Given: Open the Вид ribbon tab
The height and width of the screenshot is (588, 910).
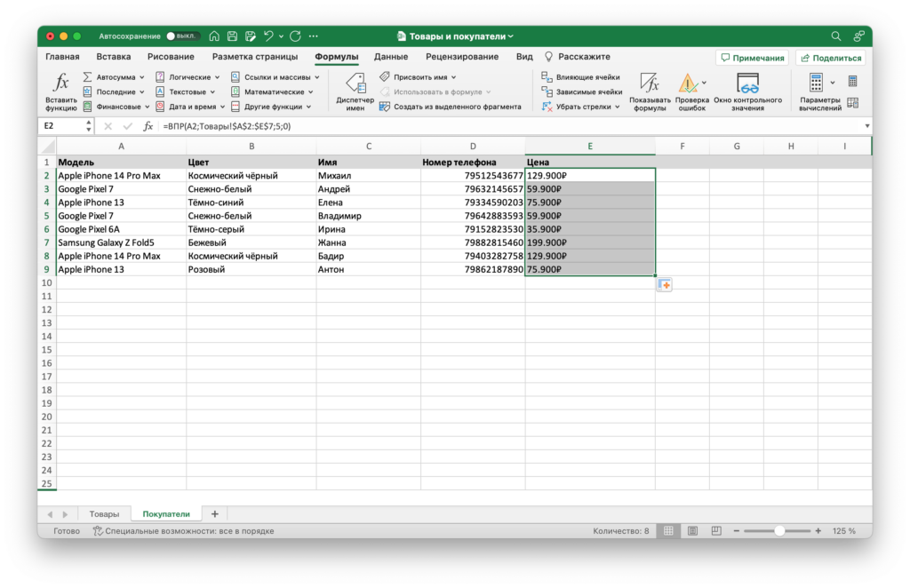Looking at the screenshot, I should click(x=524, y=57).
